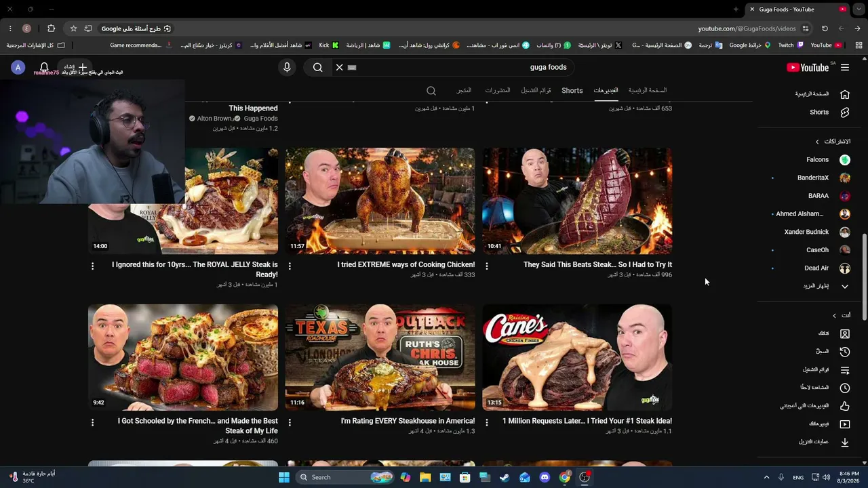Open Discord from the taskbar
868x488 pixels.
[x=545, y=477]
